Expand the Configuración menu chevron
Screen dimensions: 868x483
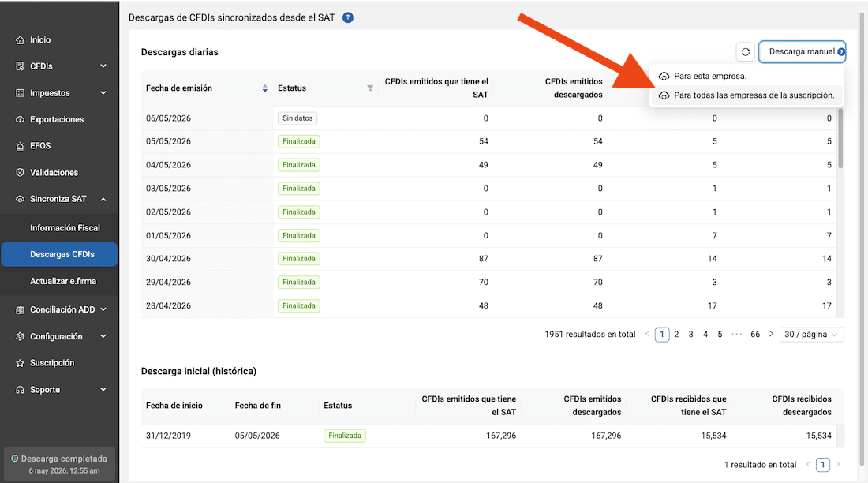point(103,336)
